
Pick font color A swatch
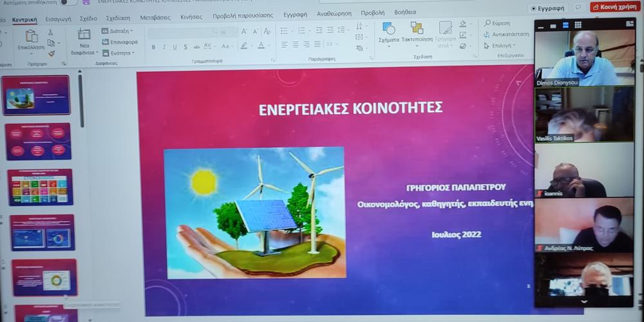263,45
